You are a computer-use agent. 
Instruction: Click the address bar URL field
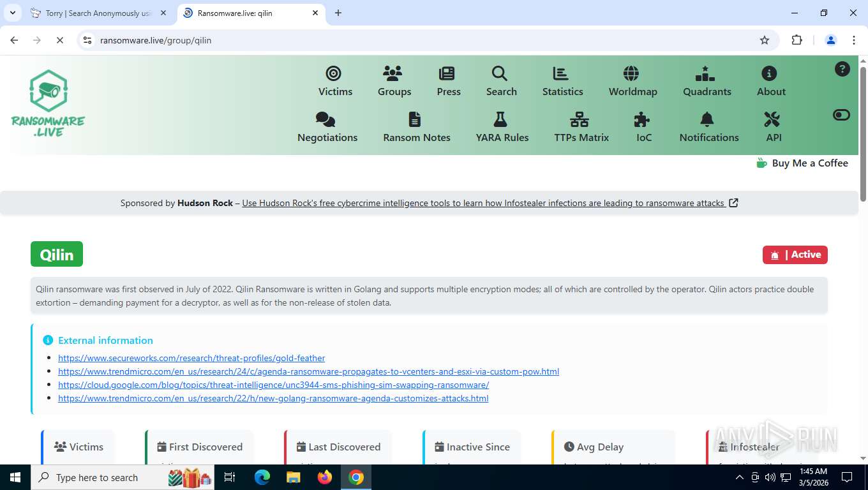tap(428, 40)
